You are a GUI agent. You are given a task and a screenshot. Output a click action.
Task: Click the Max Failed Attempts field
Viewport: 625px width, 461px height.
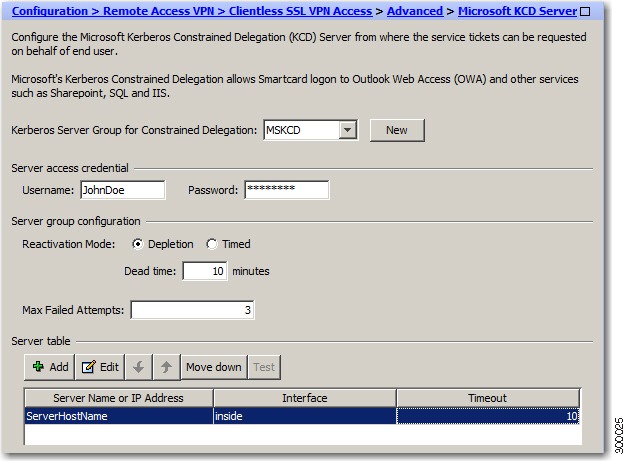[193, 310]
